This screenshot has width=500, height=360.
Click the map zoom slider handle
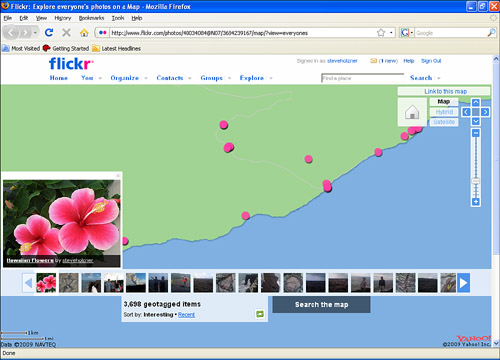[476, 181]
